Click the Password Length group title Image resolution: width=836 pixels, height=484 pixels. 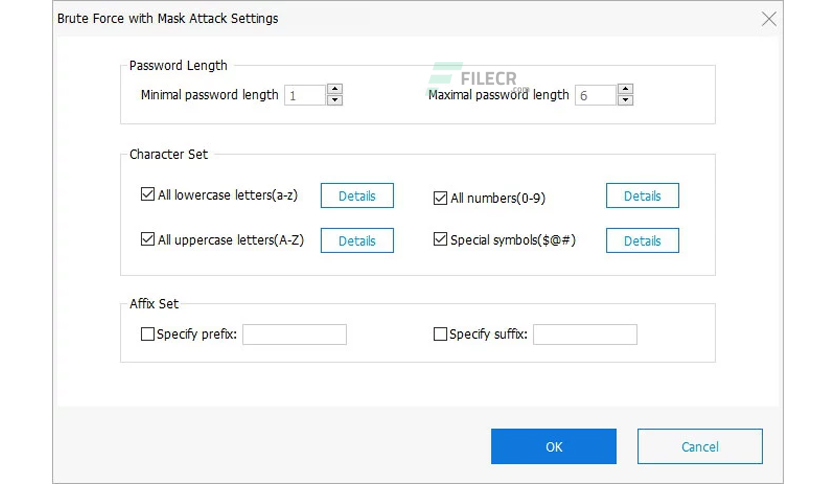coord(178,66)
